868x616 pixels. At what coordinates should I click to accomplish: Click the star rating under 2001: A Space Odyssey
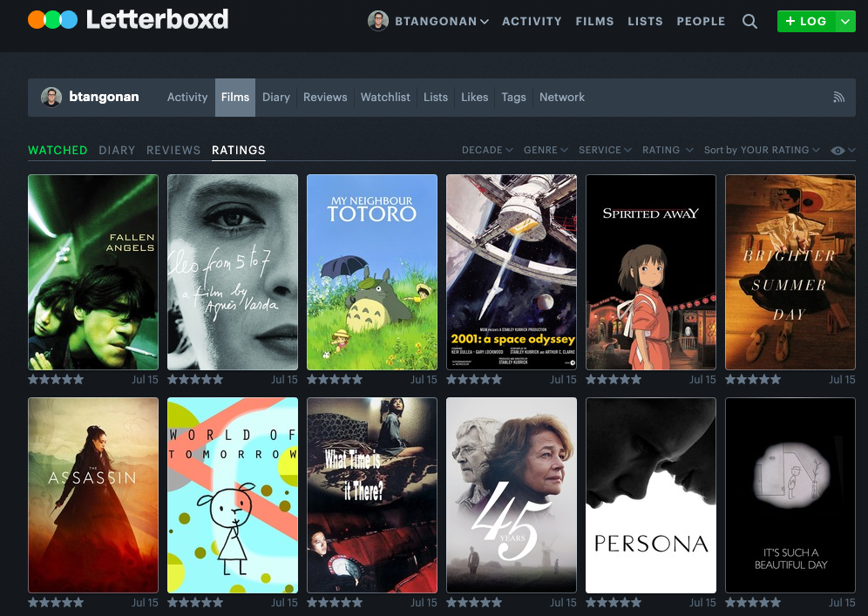click(x=474, y=380)
